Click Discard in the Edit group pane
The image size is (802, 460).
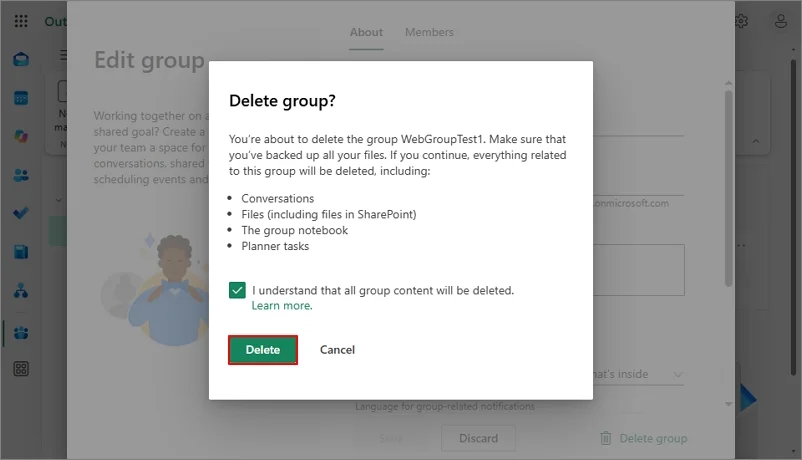point(478,439)
